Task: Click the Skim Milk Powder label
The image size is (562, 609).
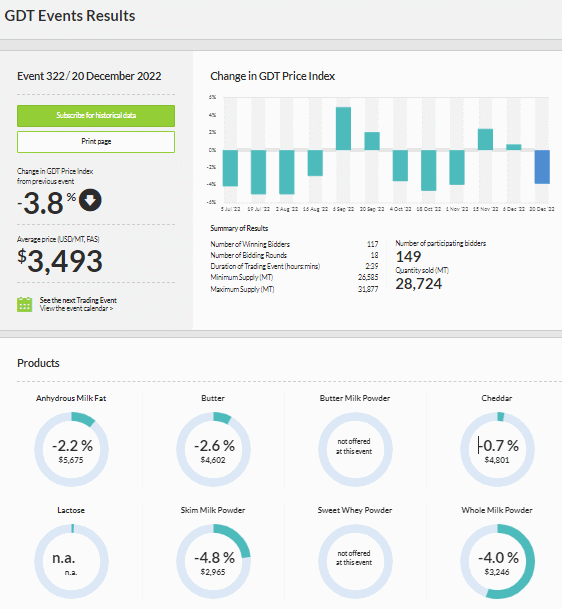Action: pos(213,510)
